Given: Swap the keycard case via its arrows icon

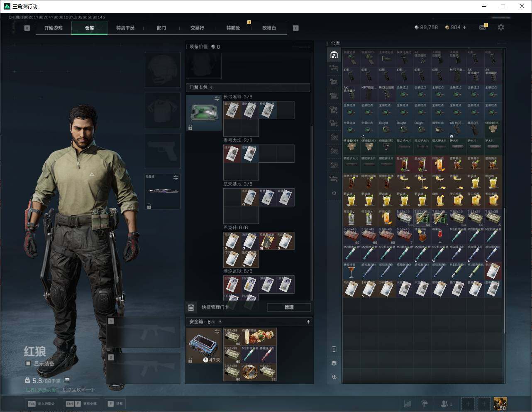Looking at the screenshot, I should click(x=217, y=98).
